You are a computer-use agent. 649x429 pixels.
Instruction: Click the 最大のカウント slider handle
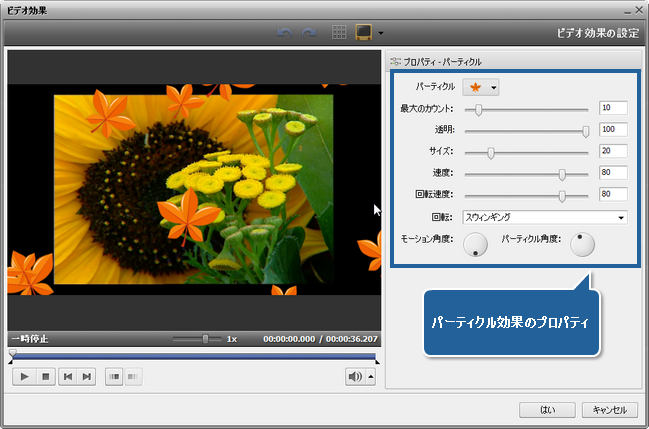(x=479, y=108)
